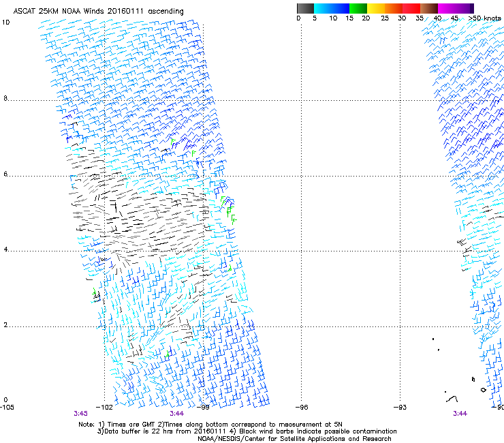Click the latitude label 6
Screen dimensions: 504x443
point(5,174)
